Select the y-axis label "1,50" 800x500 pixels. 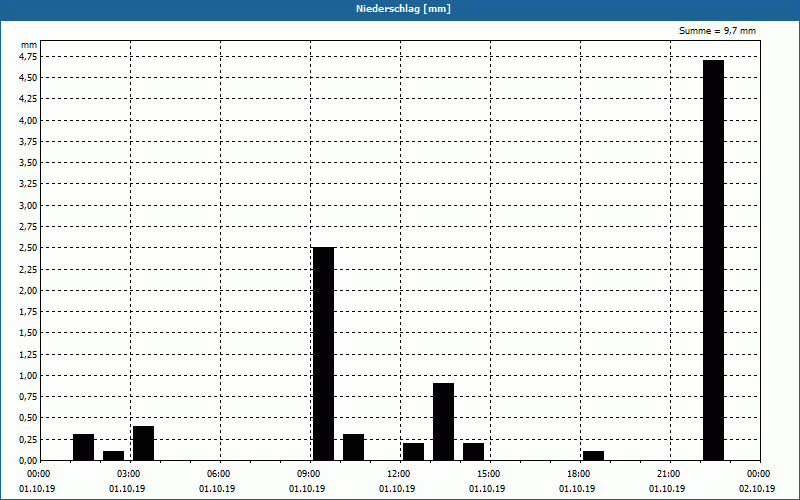(x=28, y=333)
